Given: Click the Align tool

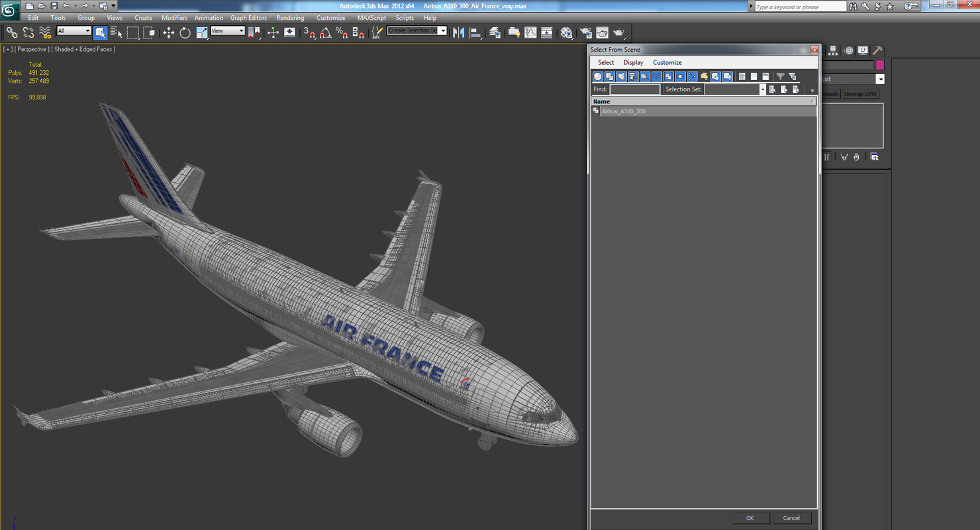Looking at the screenshot, I should 475,32.
